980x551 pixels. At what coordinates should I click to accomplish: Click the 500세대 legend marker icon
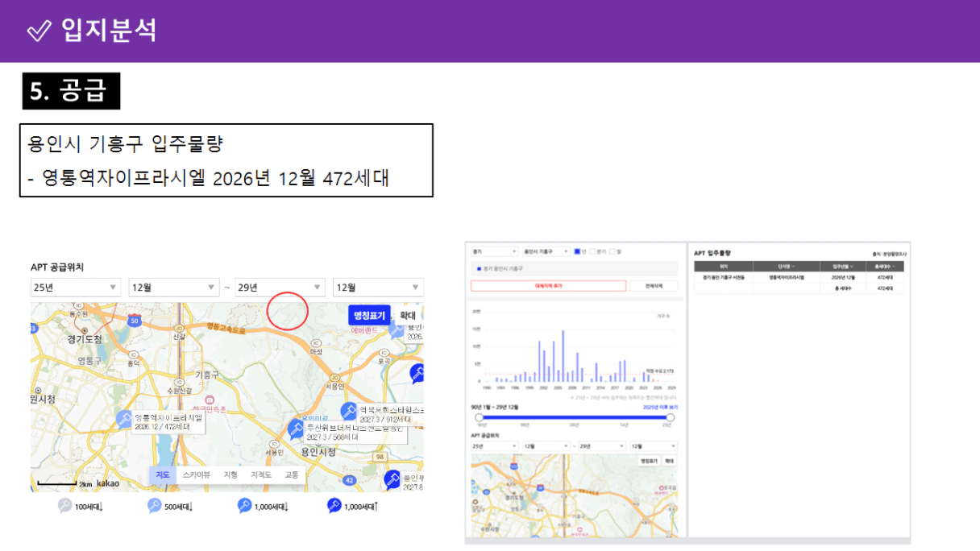pyautogui.click(x=155, y=506)
